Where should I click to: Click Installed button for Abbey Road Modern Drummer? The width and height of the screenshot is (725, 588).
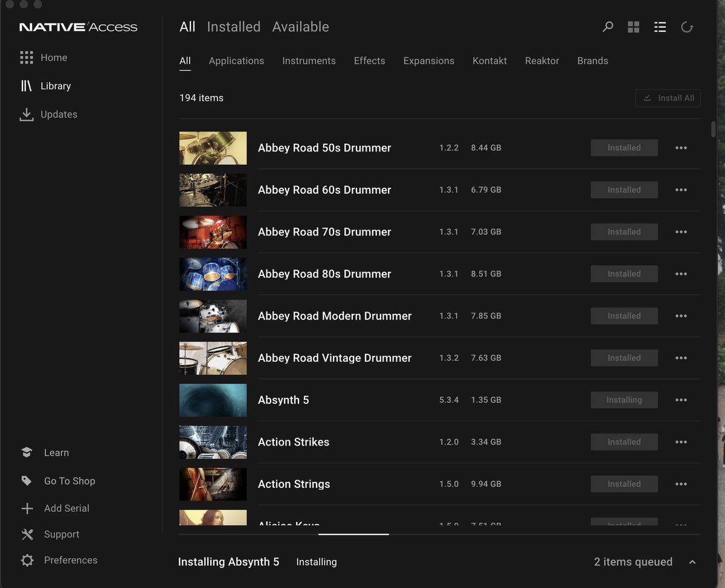(x=624, y=316)
